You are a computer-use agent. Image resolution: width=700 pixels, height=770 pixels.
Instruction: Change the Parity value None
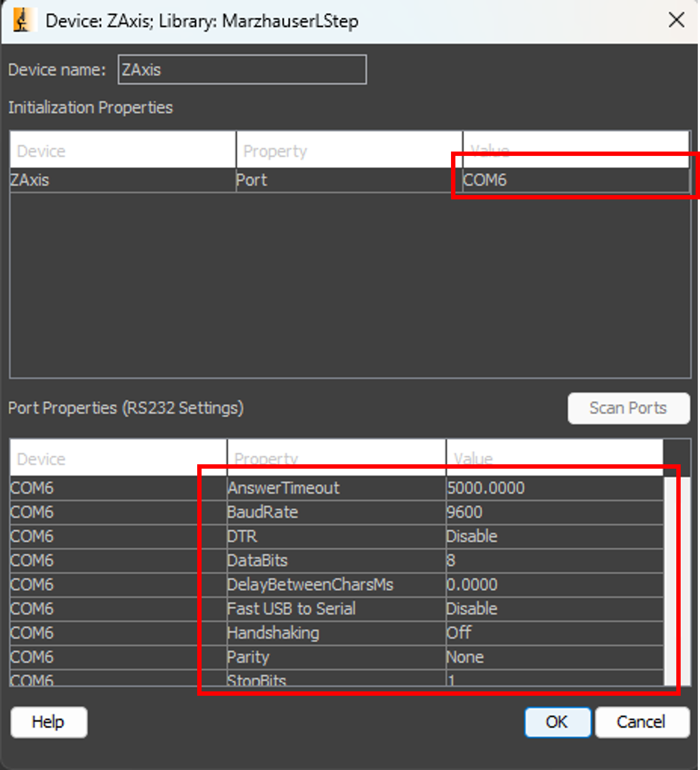(555, 657)
